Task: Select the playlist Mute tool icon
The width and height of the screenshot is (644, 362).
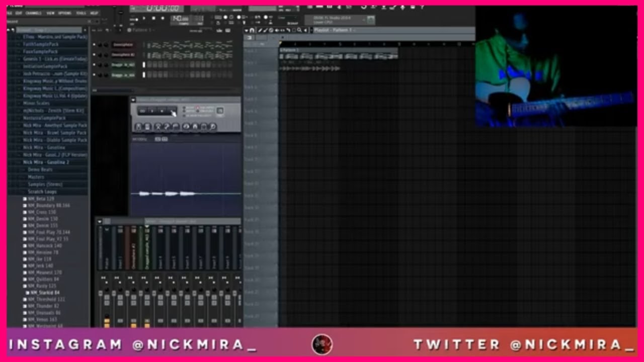Action: click(x=277, y=30)
